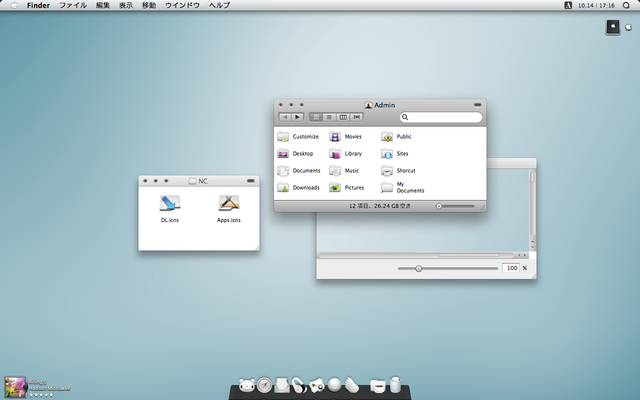Open the Pictures folder icon
640x400 pixels.
[x=336, y=187]
